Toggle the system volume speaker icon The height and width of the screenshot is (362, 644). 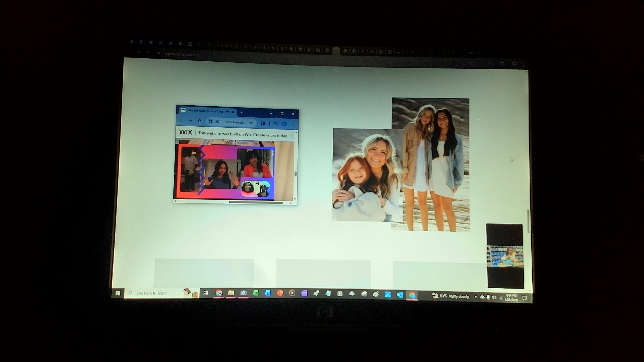pos(494,297)
